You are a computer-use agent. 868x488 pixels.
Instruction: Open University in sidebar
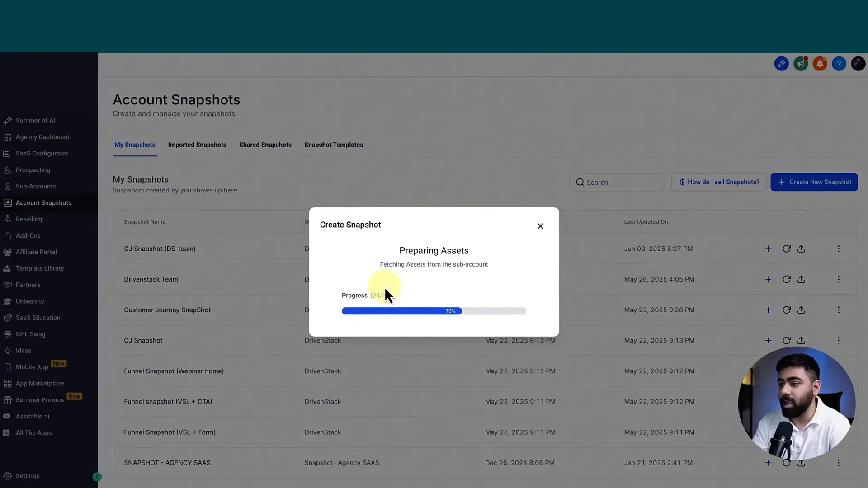pyautogui.click(x=30, y=301)
